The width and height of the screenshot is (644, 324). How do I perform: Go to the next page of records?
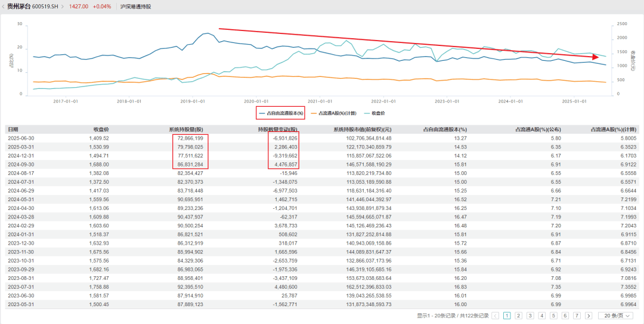point(589,316)
